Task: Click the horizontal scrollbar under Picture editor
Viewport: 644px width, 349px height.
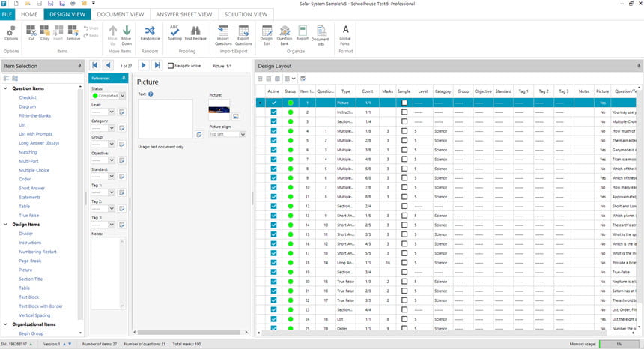Action: tap(189, 332)
